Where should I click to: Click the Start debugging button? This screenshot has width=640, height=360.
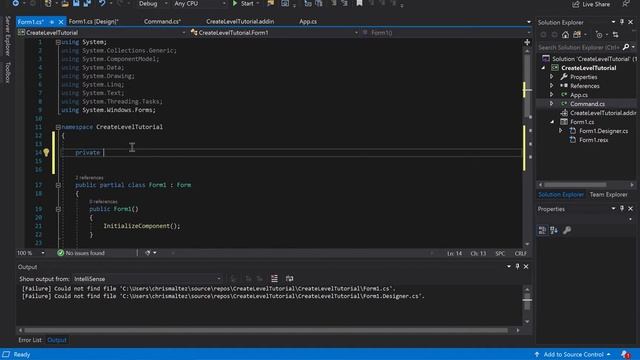243,4
